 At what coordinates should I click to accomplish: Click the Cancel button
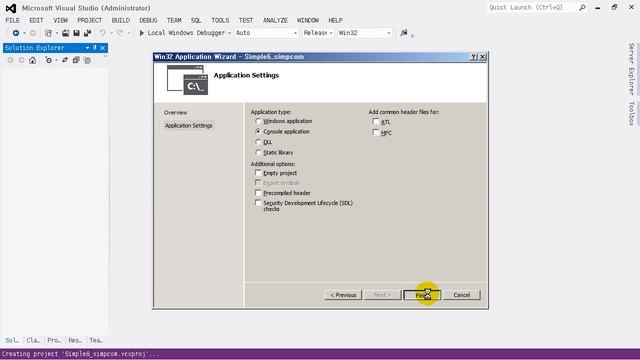pos(462,295)
